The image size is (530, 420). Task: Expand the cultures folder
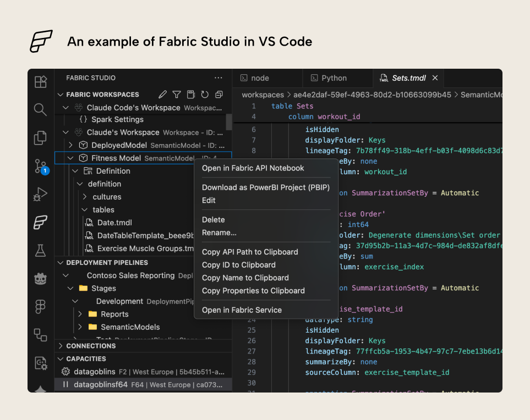pos(85,197)
